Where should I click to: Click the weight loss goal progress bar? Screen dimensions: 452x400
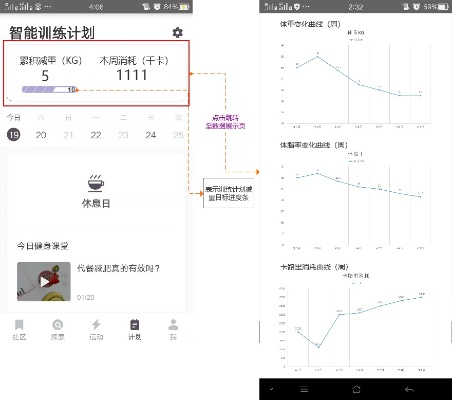point(50,89)
